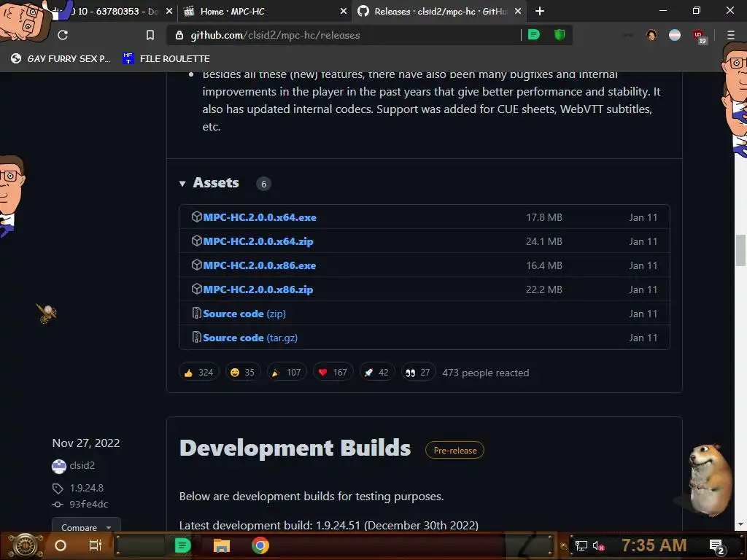
Task: Open the green shield extension icon
Action: click(x=560, y=35)
